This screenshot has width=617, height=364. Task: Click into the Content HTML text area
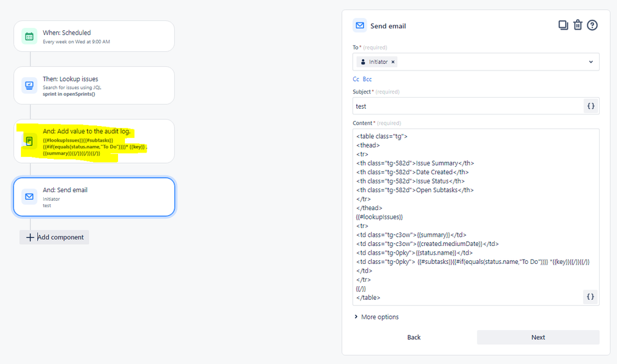pyautogui.click(x=476, y=217)
